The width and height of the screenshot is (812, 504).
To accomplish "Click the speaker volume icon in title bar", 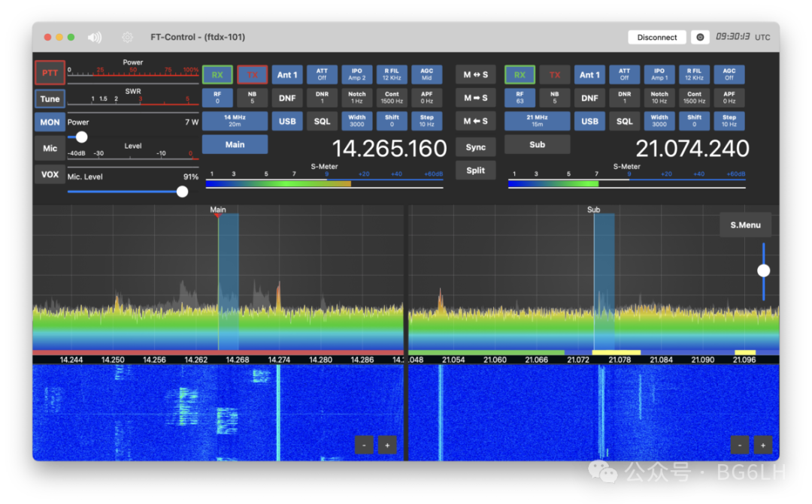I will (x=95, y=38).
